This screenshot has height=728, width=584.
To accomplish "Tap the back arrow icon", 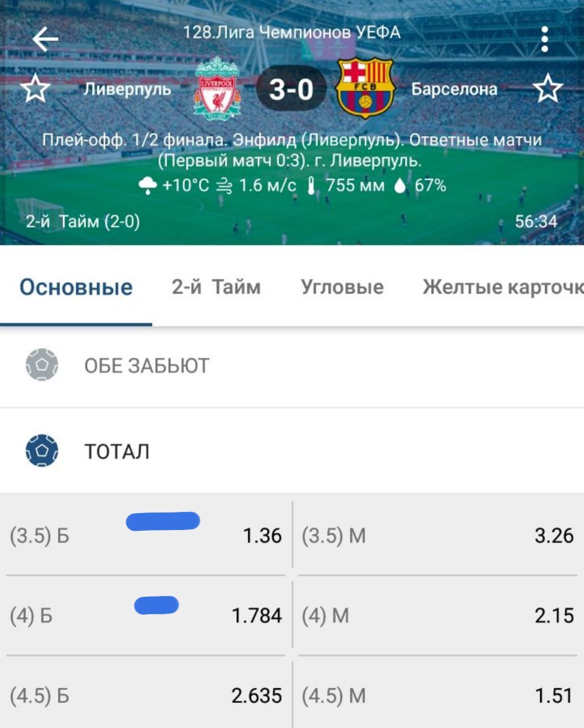I will pos(45,39).
